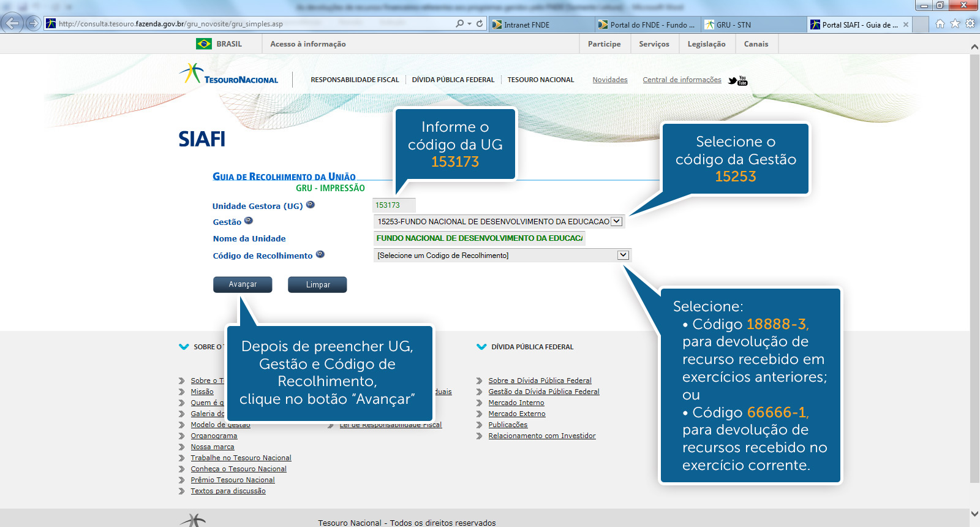The height and width of the screenshot is (527, 980).
Task: Click the browser Back arrow button
Action: click(x=12, y=23)
